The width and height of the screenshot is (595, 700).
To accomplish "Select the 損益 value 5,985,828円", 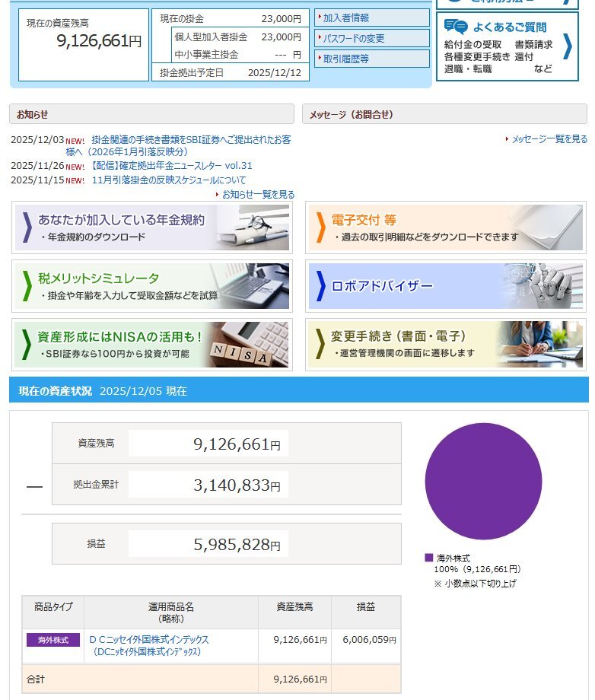I will [x=237, y=545].
